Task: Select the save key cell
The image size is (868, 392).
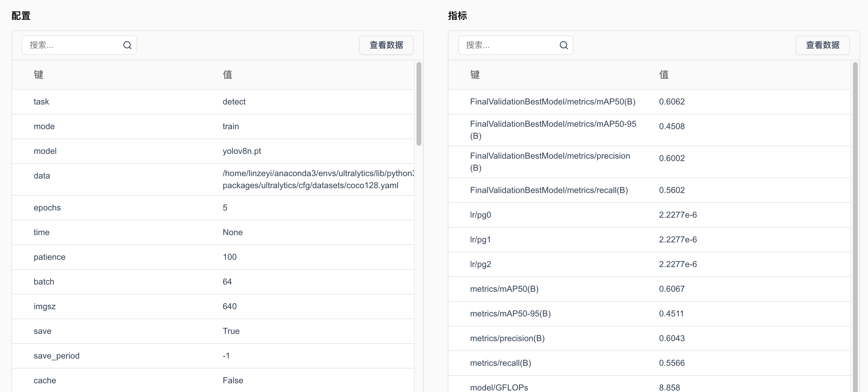Action: [x=42, y=331]
